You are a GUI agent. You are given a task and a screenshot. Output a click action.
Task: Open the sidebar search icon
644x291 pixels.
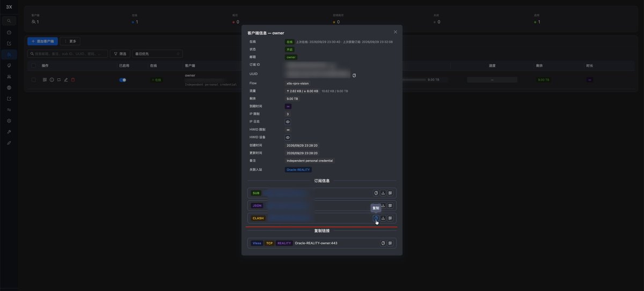click(9, 20)
